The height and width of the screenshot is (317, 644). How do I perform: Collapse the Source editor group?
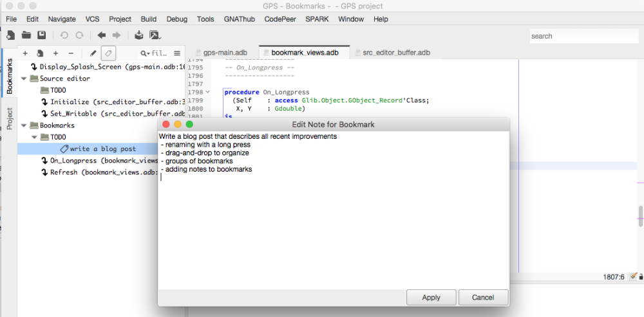pos(24,78)
